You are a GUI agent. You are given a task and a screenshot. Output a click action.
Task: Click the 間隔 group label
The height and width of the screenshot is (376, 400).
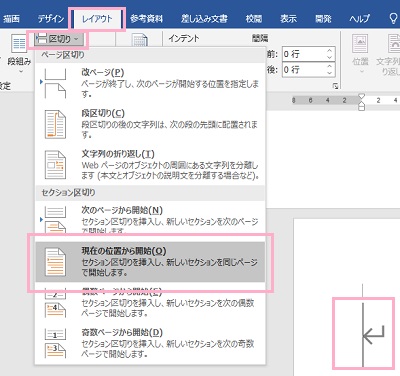point(260,38)
